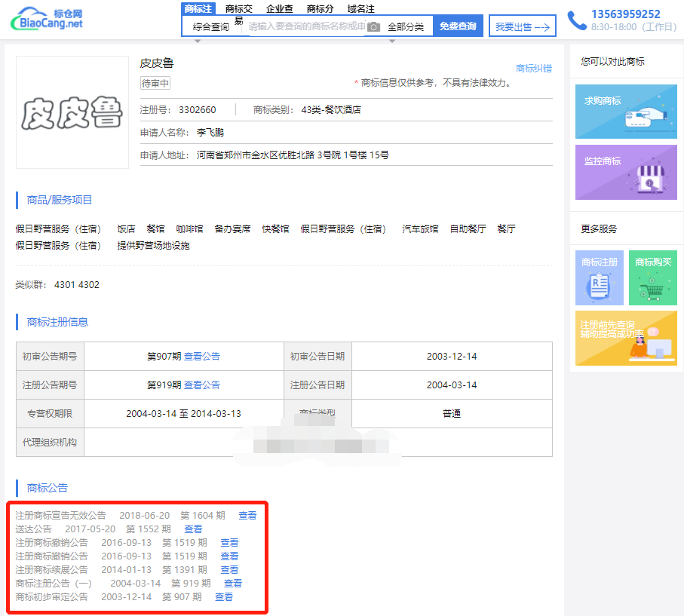Click the 我要出售 button
This screenshot has width=684, height=616.
pyautogui.click(x=522, y=26)
